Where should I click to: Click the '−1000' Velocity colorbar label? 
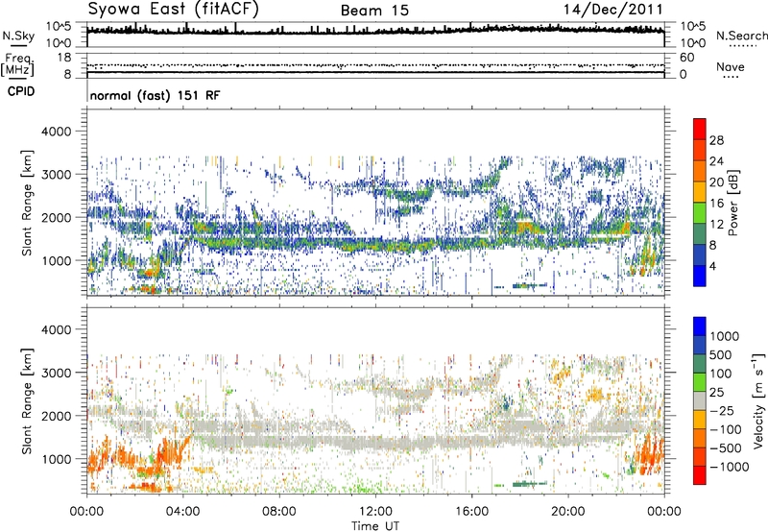[x=730, y=467]
